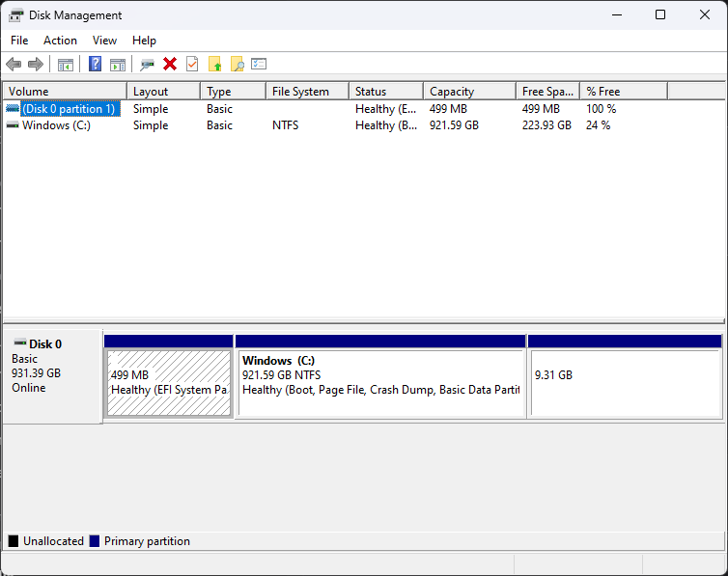Click the folder with magnifier icon
Screen dimensions: 728x576
238,64
